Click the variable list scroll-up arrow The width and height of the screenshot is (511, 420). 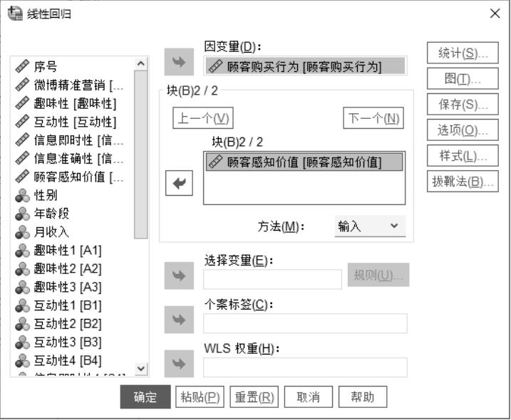[141, 63]
